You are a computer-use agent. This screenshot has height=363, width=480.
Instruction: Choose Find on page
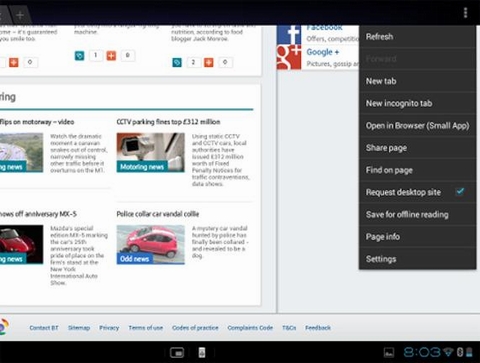(417, 170)
